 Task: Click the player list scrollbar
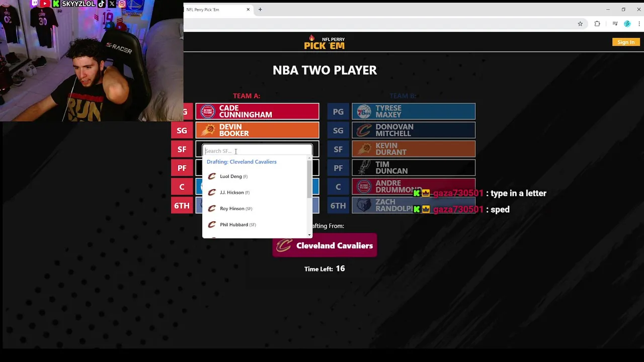coord(309,179)
